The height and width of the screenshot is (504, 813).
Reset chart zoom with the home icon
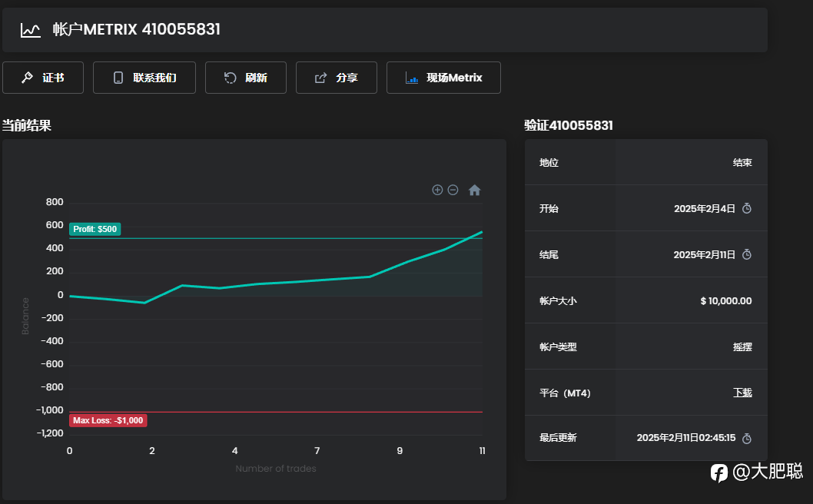[x=474, y=191]
